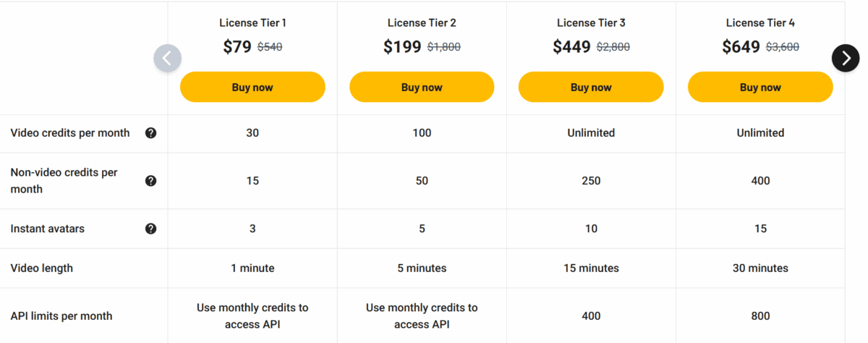Click the left arrow carousel button
Image resolution: width=868 pixels, height=343 pixels.
(167, 59)
